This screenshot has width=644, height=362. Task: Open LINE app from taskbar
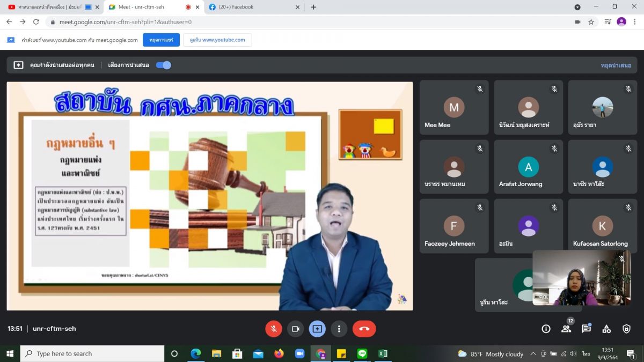(362, 353)
